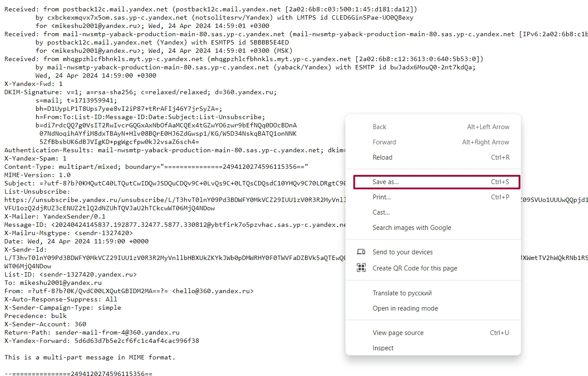Click the 'X-Mailru-Msgtype: <sendr-1327420>' line
This screenshot has height=376, width=588.
69,233
